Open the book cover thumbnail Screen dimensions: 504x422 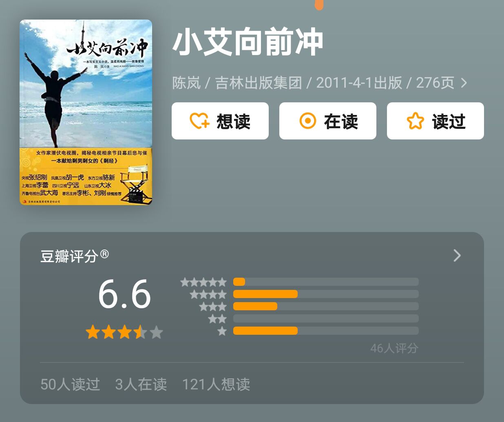click(x=86, y=112)
